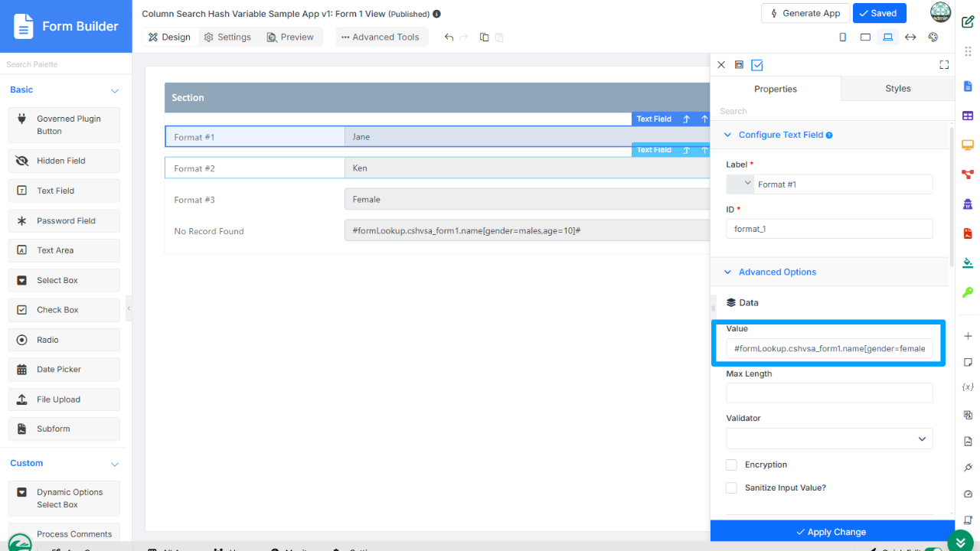The width and height of the screenshot is (980, 551).
Task: Click the Max Length input field
Action: [x=829, y=393]
